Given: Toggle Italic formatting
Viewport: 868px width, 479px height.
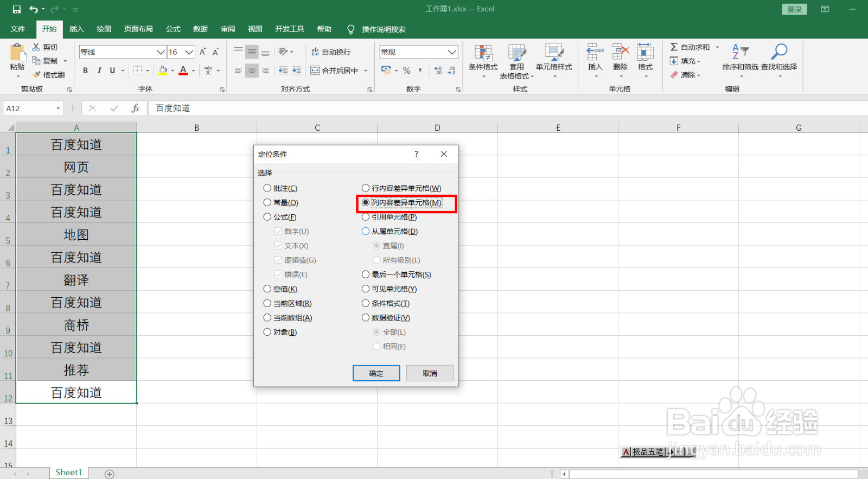Looking at the screenshot, I should (99, 71).
